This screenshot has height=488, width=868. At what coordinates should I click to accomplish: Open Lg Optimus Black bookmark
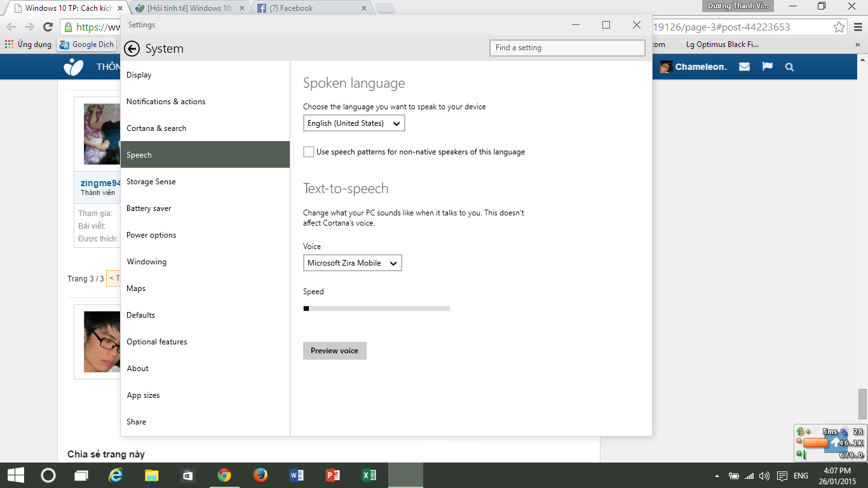[x=722, y=44]
